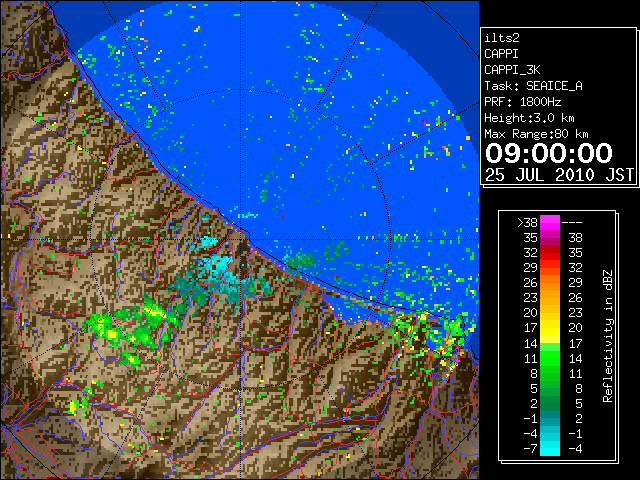Click the CAPPI_3K product name
640x480 pixels.
tap(512, 70)
